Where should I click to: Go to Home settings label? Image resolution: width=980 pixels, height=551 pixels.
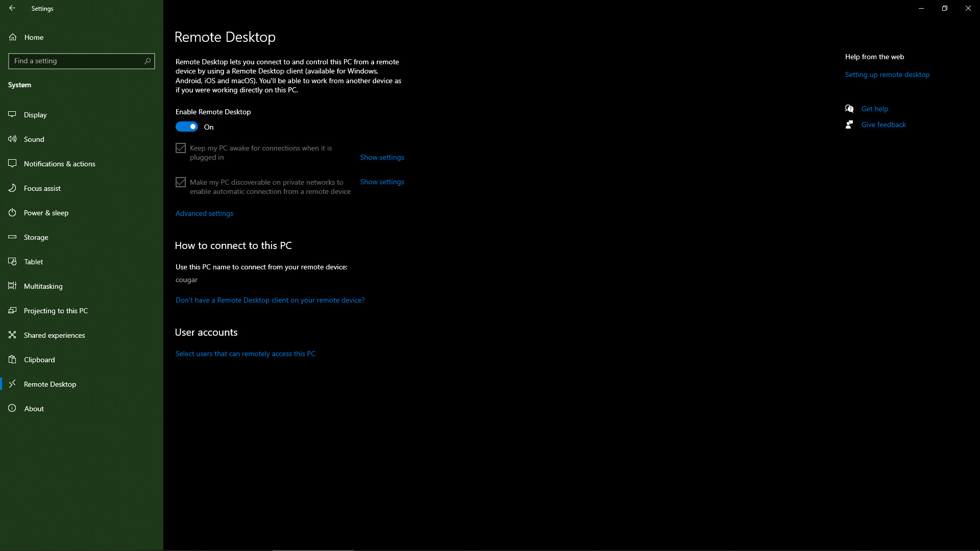34,37
